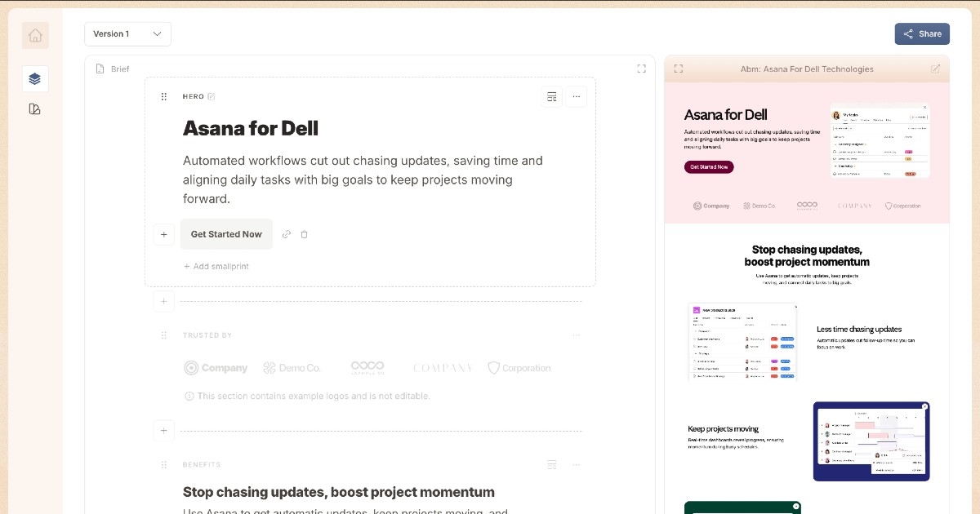Screen dimensions: 980x514
Task: Click the edit icon next to HERO label
Action: (x=212, y=96)
